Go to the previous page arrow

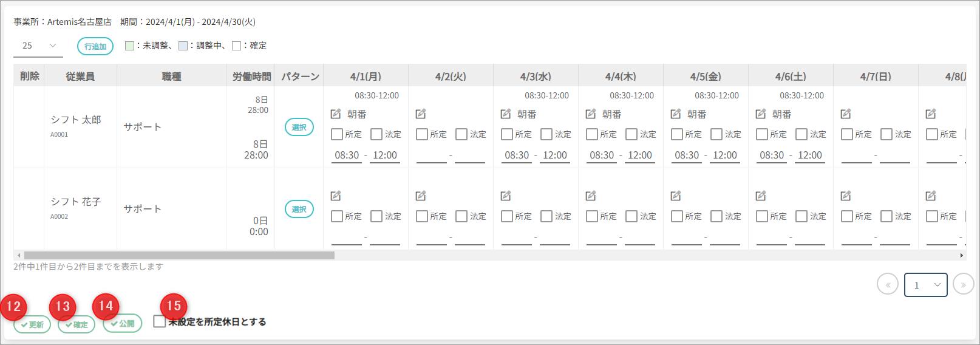pyautogui.click(x=887, y=284)
